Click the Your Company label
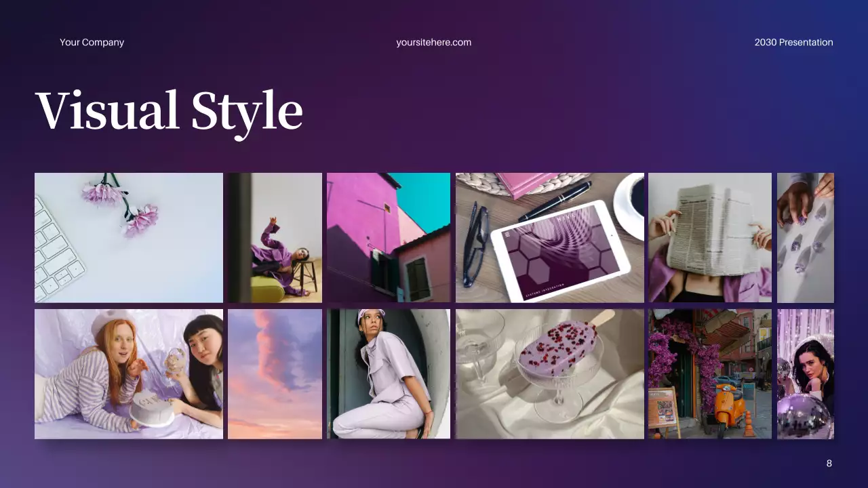This screenshot has height=488, width=868. 92,42
